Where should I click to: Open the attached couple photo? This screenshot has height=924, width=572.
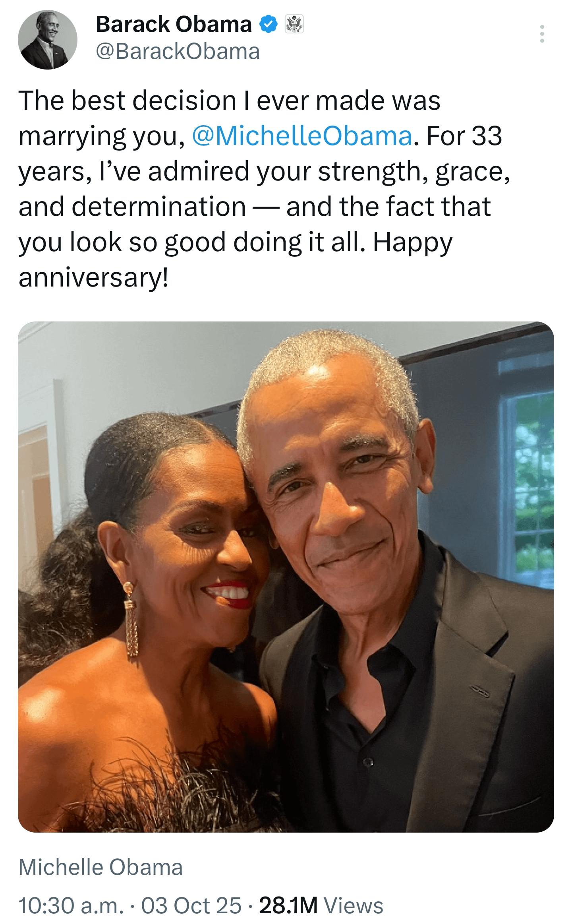click(x=286, y=577)
